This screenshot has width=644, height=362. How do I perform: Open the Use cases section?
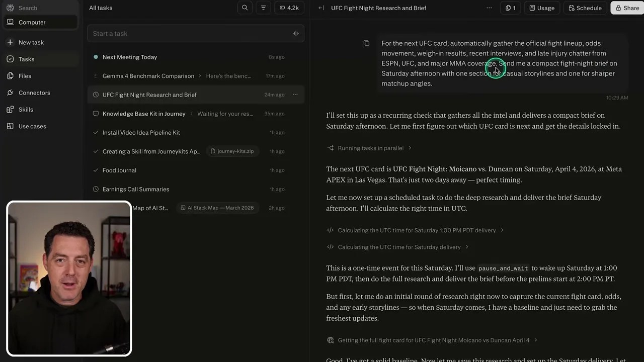[x=41, y=126]
